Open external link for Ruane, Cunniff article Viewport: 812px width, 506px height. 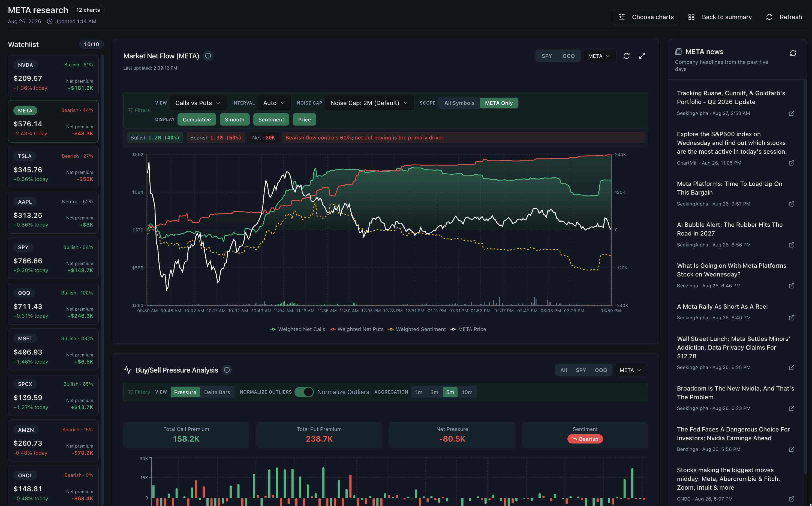(x=791, y=114)
